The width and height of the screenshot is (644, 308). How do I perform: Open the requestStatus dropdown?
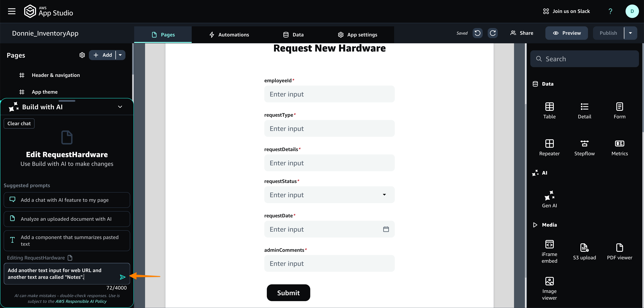(384, 195)
